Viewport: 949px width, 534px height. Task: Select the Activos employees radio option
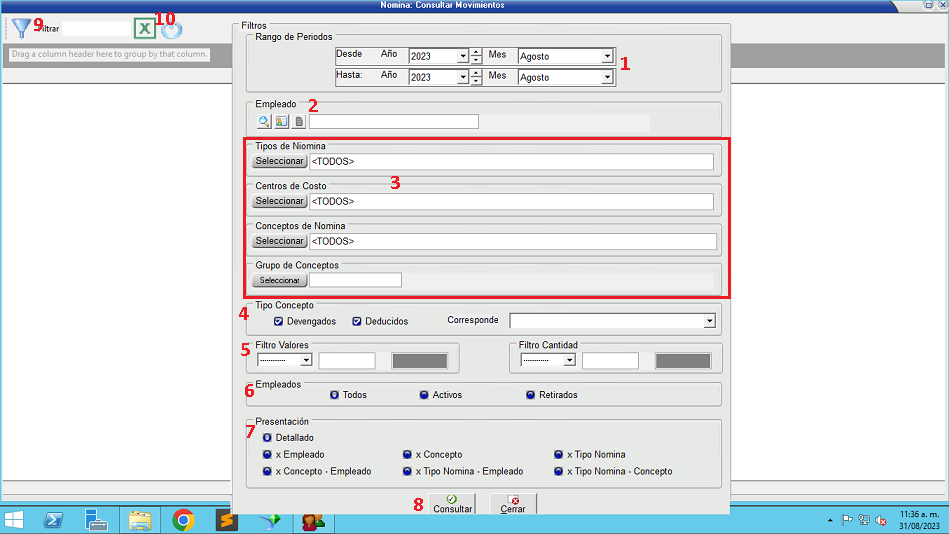point(425,395)
